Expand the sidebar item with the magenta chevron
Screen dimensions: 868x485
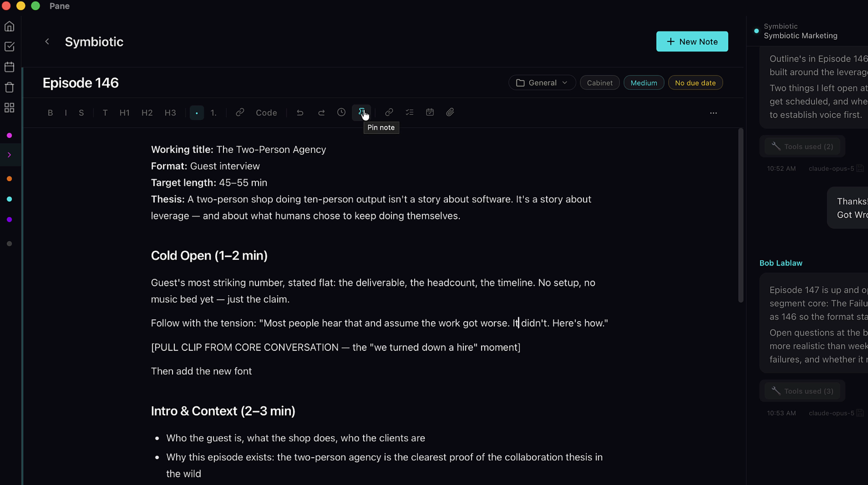coord(9,155)
